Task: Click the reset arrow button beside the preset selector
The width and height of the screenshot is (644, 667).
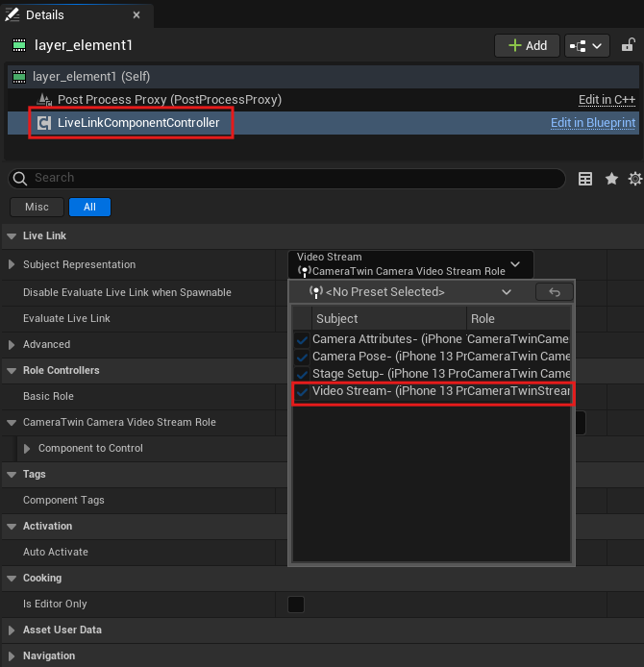Action: pos(554,292)
